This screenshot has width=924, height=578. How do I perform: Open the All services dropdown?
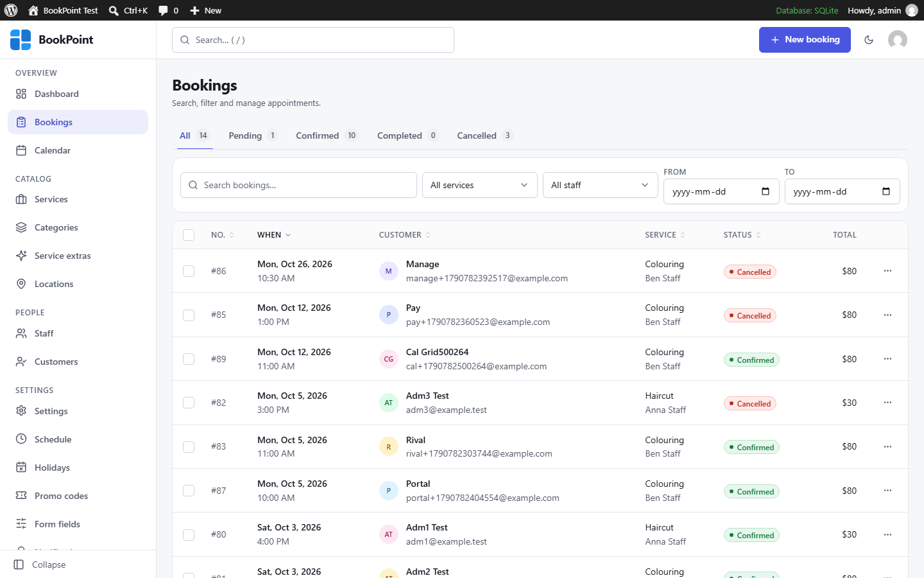480,185
